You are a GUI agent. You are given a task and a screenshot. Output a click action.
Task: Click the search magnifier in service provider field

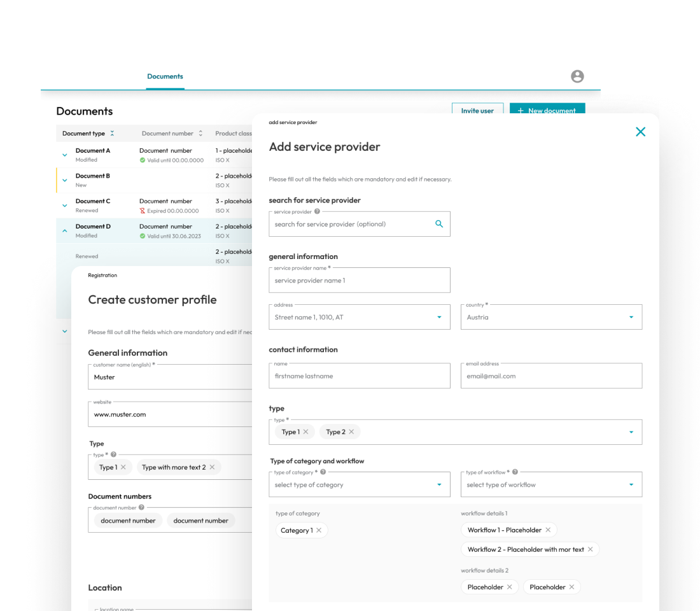439,224
